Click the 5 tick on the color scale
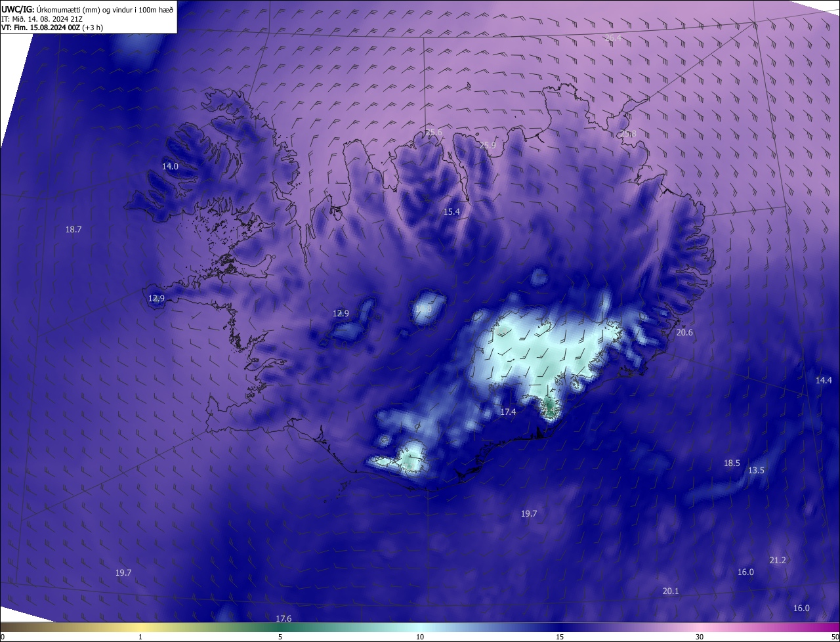This screenshot has height=642, width=840. tap(280, 637)
